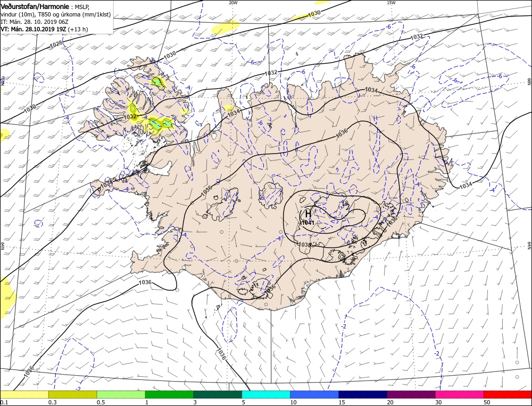Image resolution: width=532 pixels, height=406 pixels.
Task: Click the VT: Mán. 28.10.2019 19Z line
Action: (x=34, y=29)
